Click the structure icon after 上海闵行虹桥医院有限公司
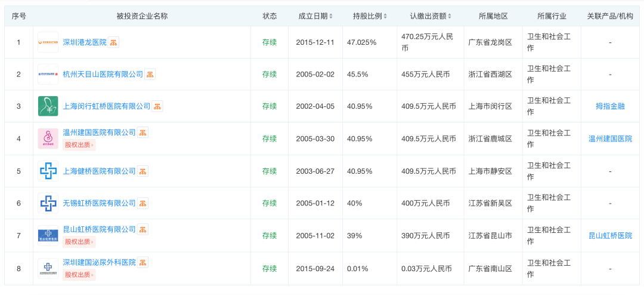Screen dimensions: 644x295 (157, 106)
